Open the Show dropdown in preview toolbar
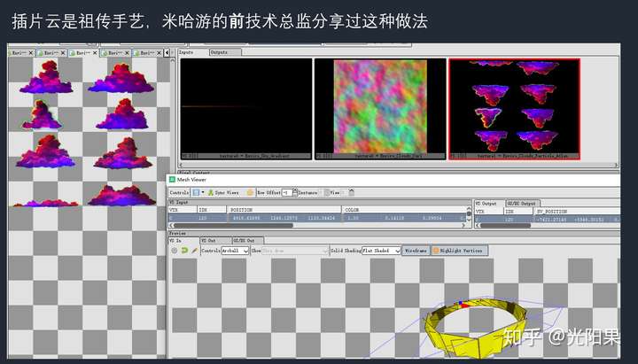The image size is (638, 364). 295,251
